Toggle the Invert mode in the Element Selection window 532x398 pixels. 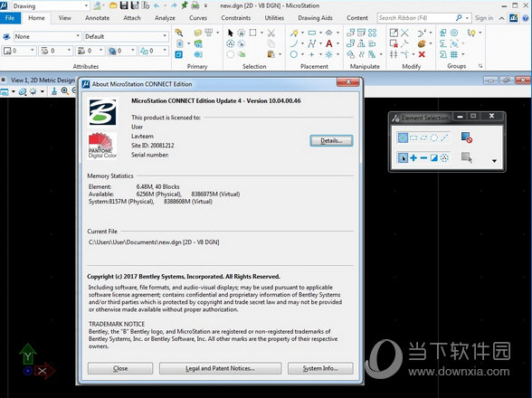click(x=434, y=157)
